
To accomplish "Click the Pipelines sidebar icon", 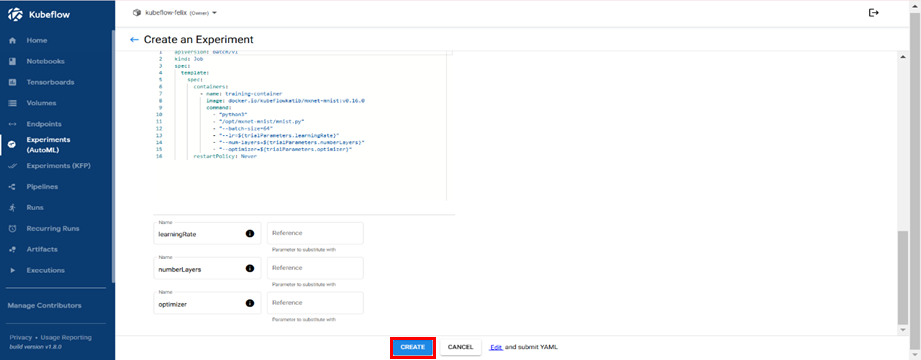I will pyautogui.click(x=12, y=187).
